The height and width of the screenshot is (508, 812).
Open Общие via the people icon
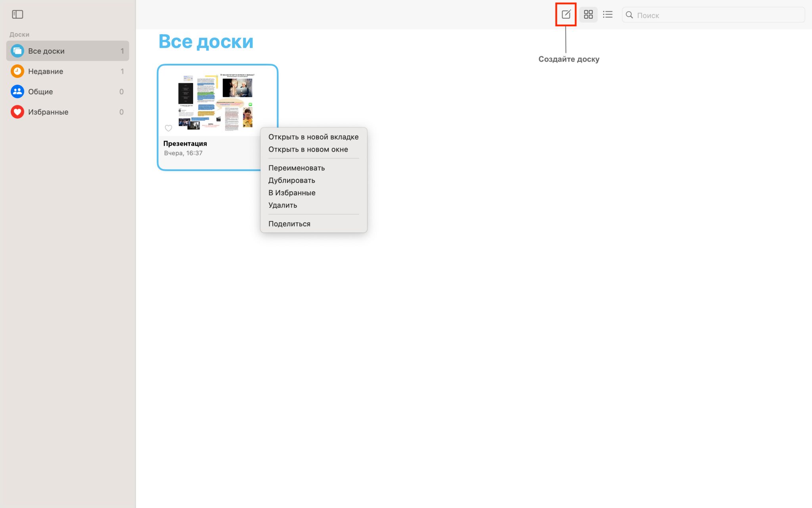[17, 91]
